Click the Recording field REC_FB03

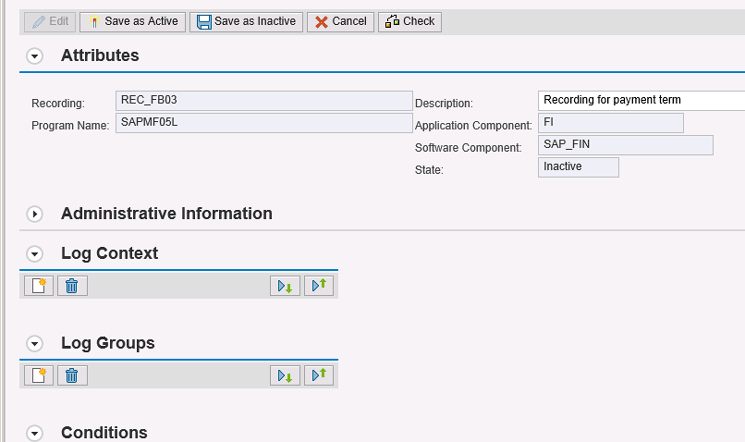click(262, 101)
